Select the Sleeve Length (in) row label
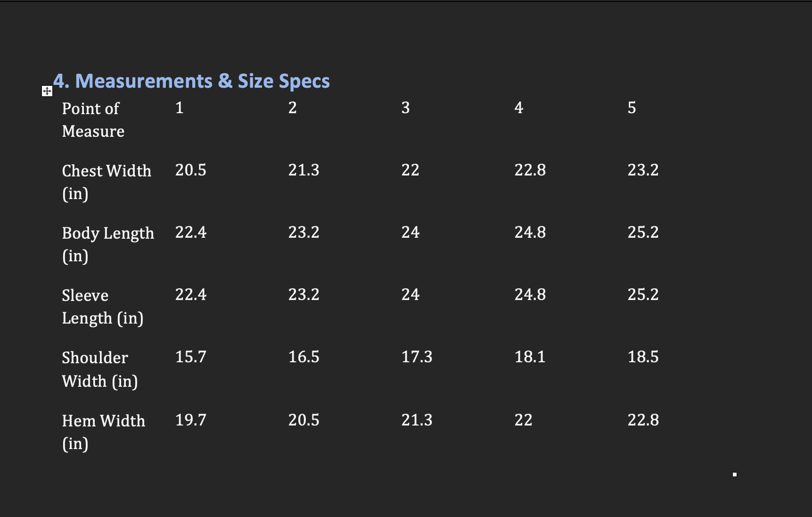 coord(102,306)
